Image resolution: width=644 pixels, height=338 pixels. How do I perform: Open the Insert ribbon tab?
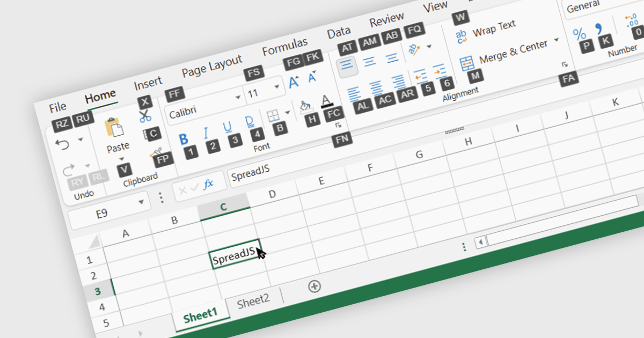[148, 83]
